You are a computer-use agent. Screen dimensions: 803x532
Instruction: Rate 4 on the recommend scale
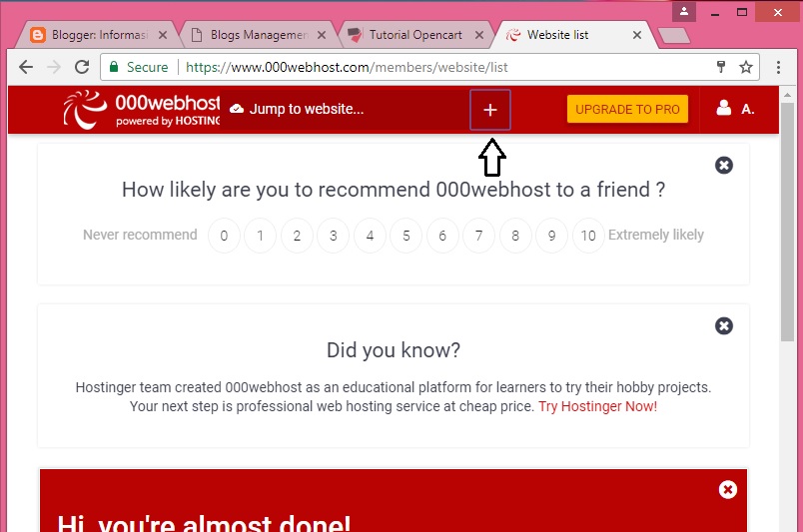tap(370, 236)
